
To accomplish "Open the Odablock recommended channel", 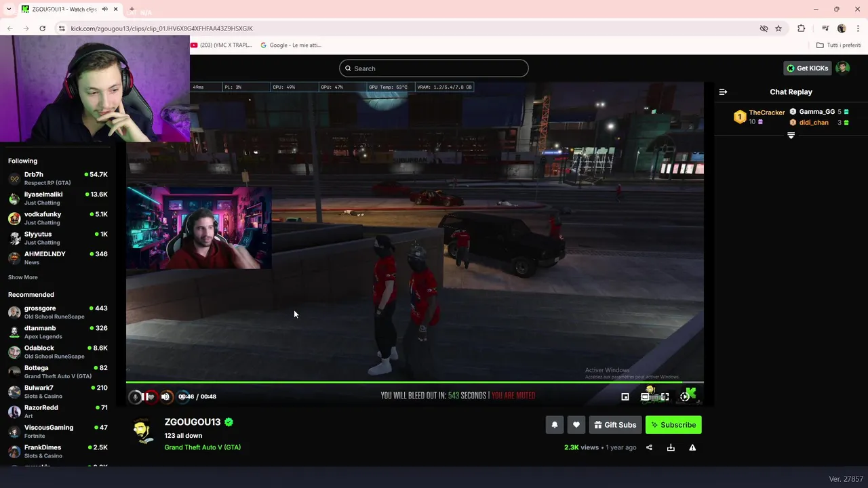I will point(58,352).
